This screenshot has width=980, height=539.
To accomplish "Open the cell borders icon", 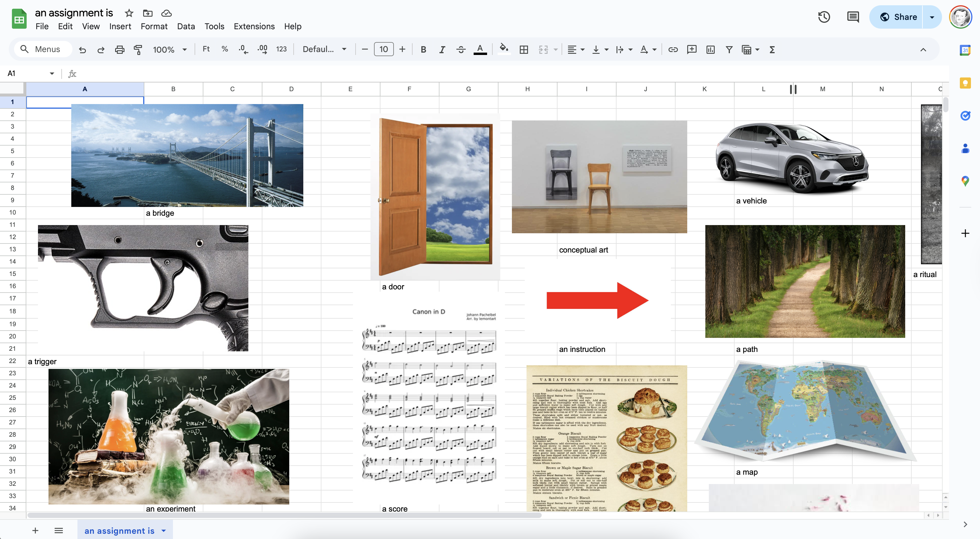I will (x=524, y=49).
